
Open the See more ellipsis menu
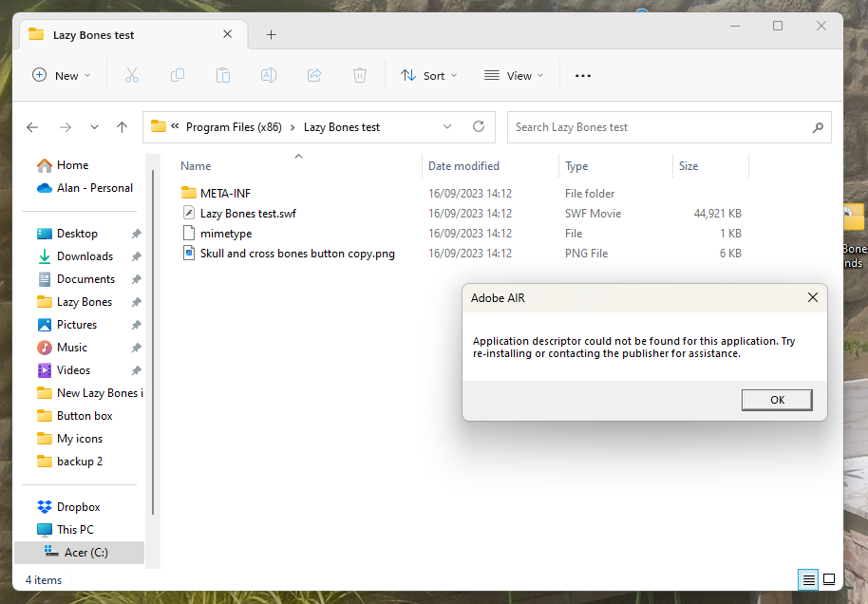click(x=583, y=76)
